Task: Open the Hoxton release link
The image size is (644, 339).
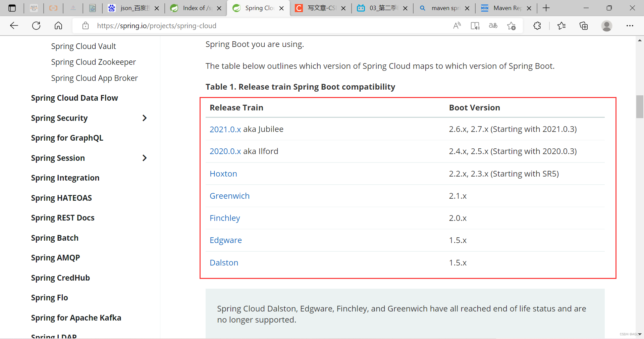Action: click(223, 174)
